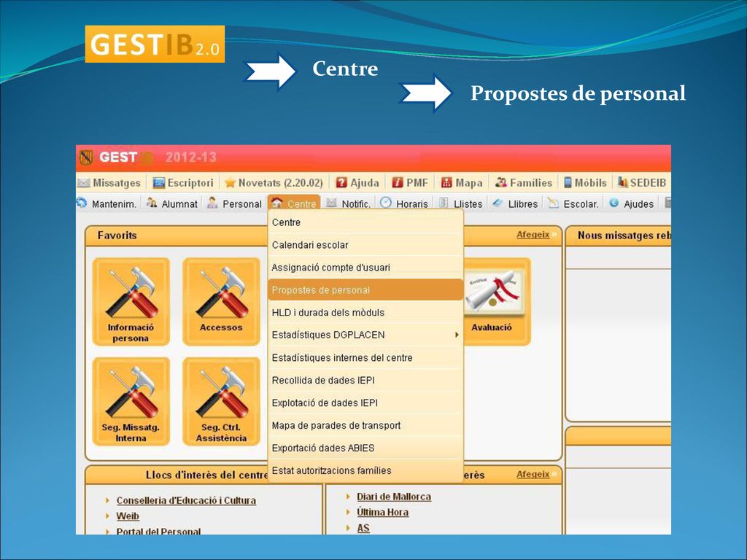Select Centre from the dropdown menu
The image size is (747, 560).
[366, 222]
